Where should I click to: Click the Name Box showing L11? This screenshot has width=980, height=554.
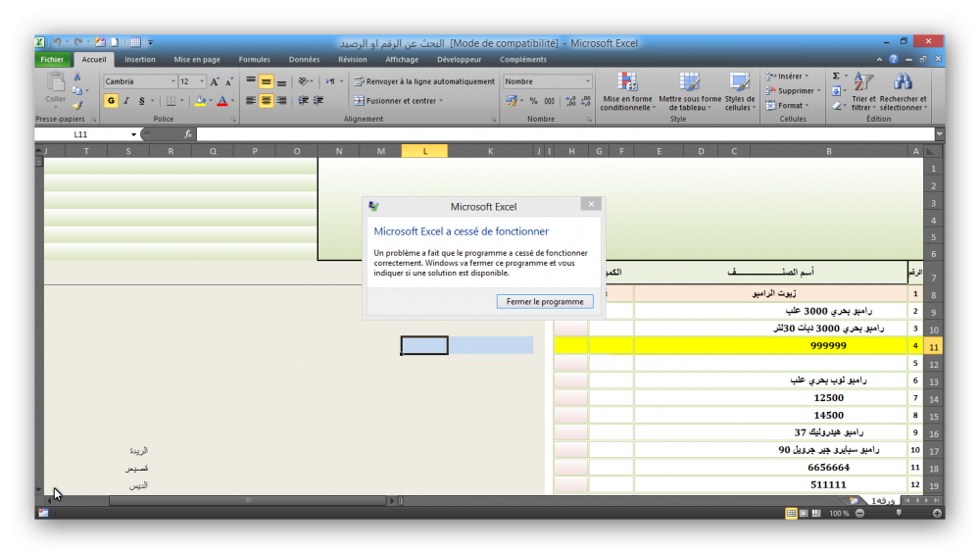pos(81,134)
